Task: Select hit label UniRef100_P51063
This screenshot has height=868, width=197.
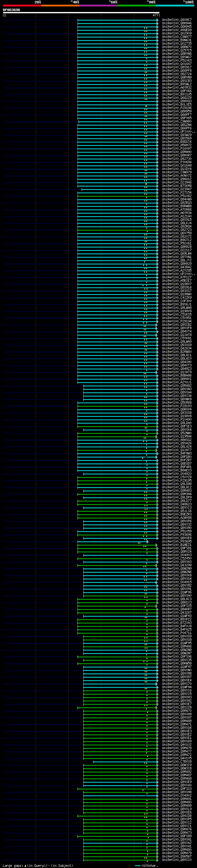Action: coord(177,60)
